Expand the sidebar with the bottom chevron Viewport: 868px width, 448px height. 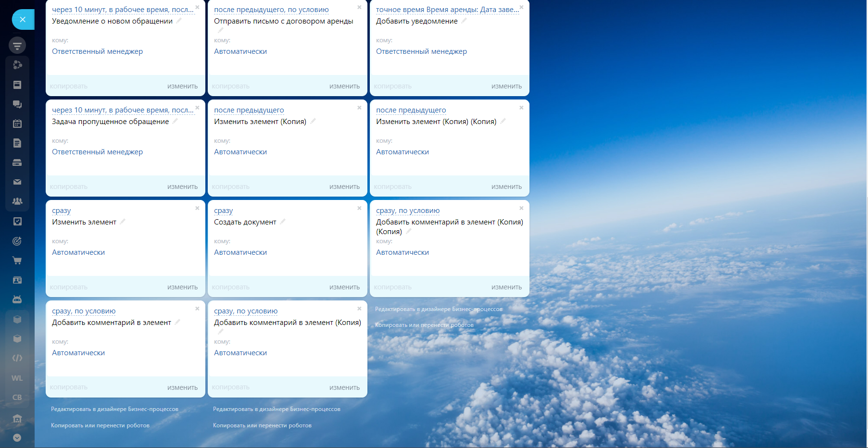[17, 437]
